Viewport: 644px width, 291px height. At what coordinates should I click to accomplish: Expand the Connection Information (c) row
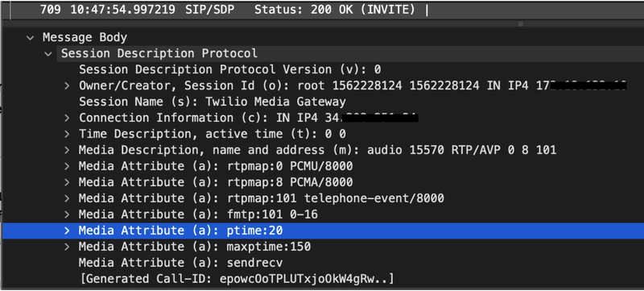(67, 118)
